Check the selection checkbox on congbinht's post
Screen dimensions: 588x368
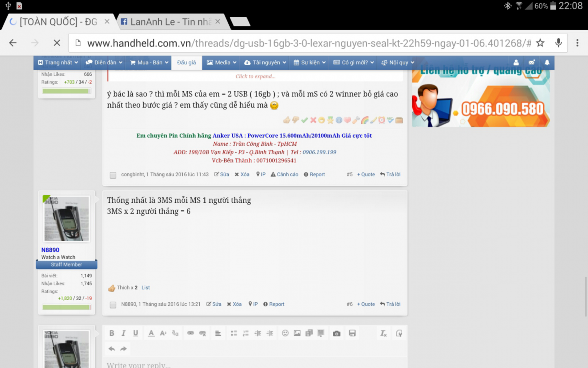[x=113, y=175]
